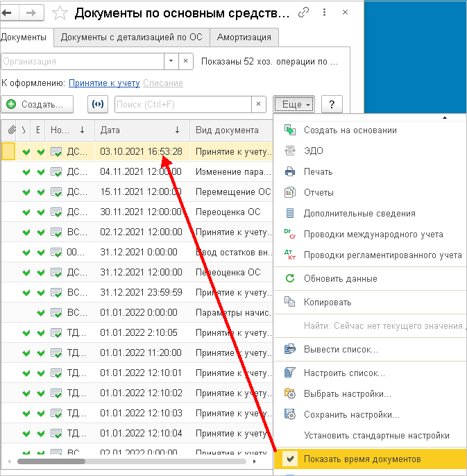Choose Сохранить настройки... menu item
The image size is (467, 476).
[x=370, y=415]
